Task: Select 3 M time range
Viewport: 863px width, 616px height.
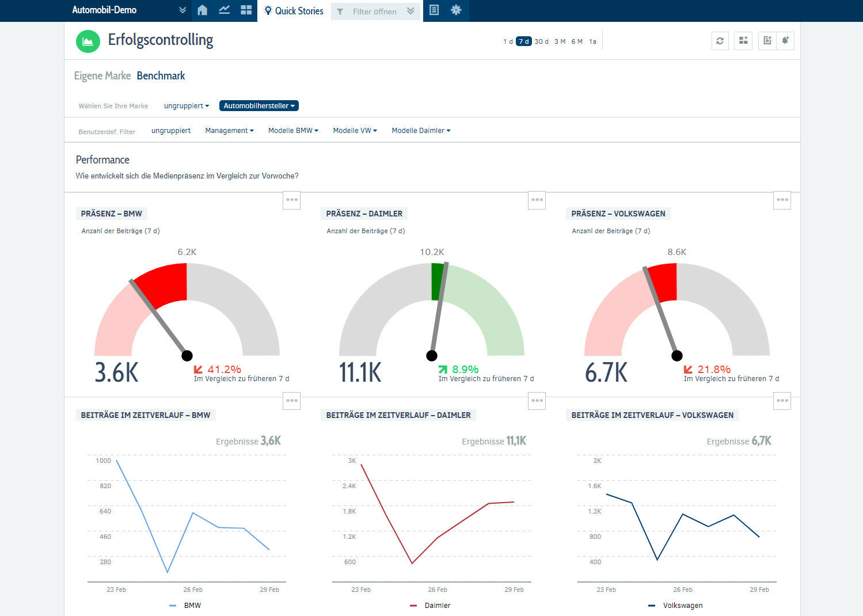Action: (560, 41)
